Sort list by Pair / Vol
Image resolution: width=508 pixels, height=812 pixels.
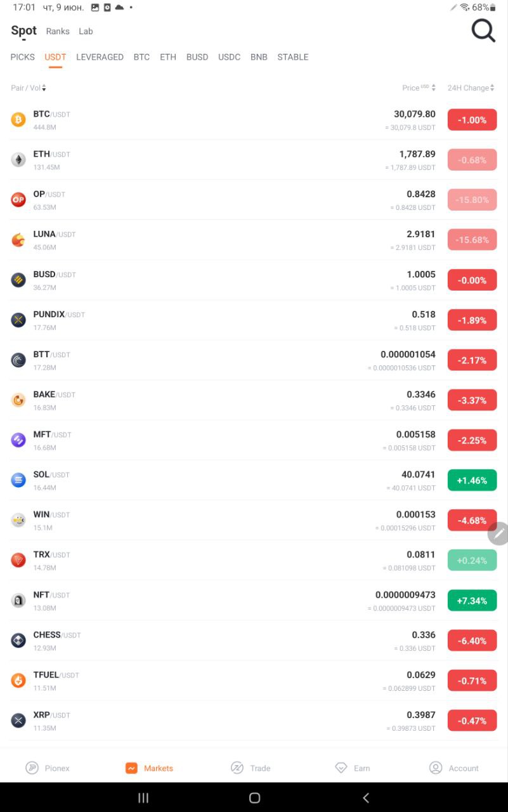29,88
